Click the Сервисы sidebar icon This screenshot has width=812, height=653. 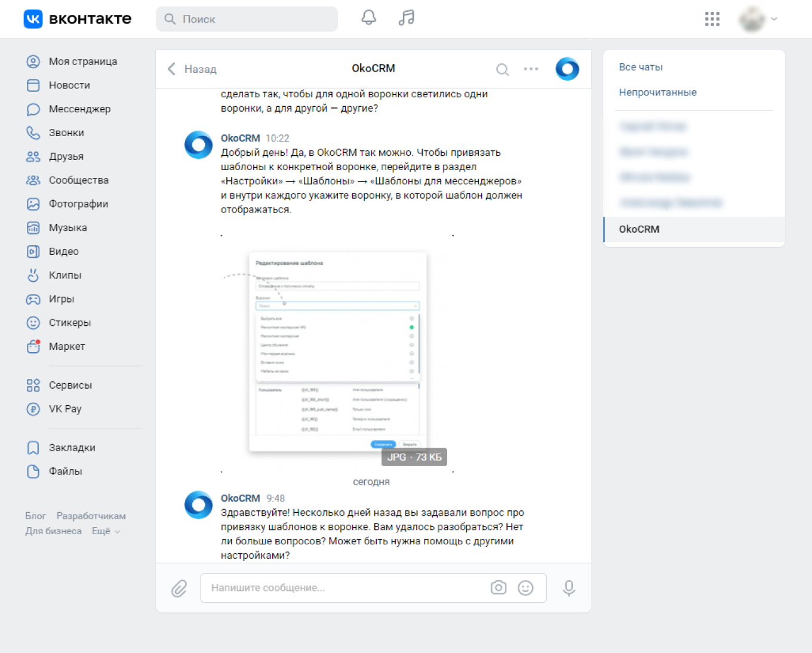click(33, 386)
